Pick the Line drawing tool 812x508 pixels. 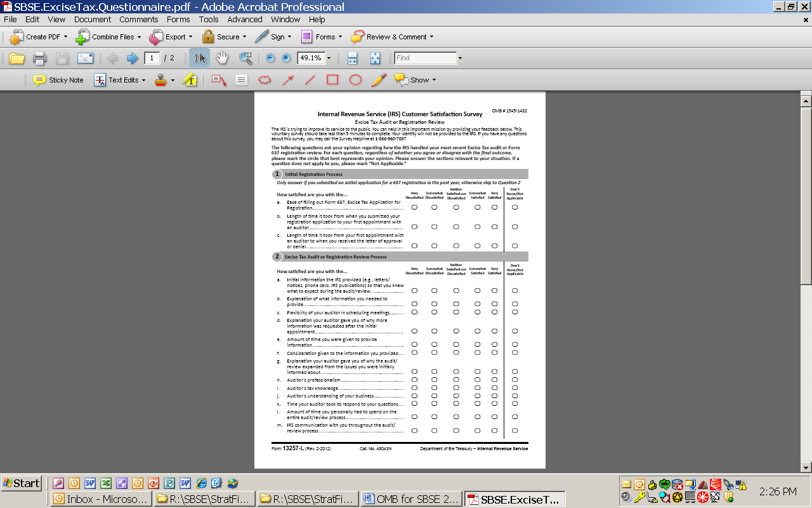[310, 80]
